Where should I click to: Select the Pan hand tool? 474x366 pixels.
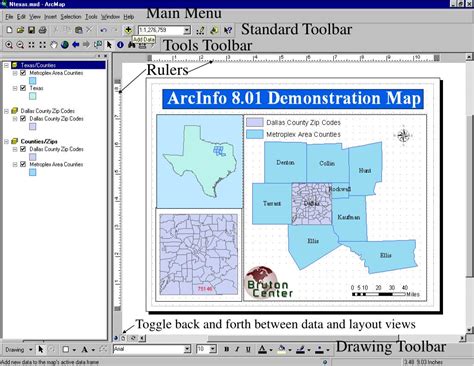(x=53, y=45)
